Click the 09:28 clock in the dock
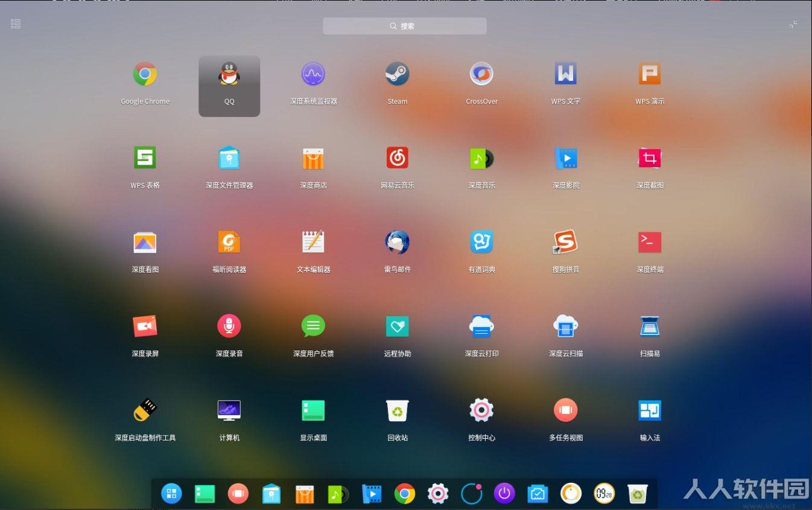The image size is (812, 510). pos(604,494)
